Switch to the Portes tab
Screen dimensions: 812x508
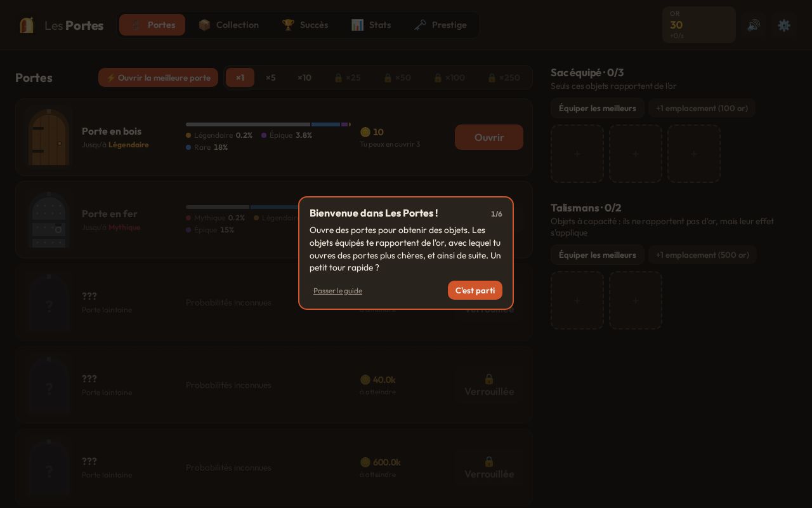(x=152, y=25)
